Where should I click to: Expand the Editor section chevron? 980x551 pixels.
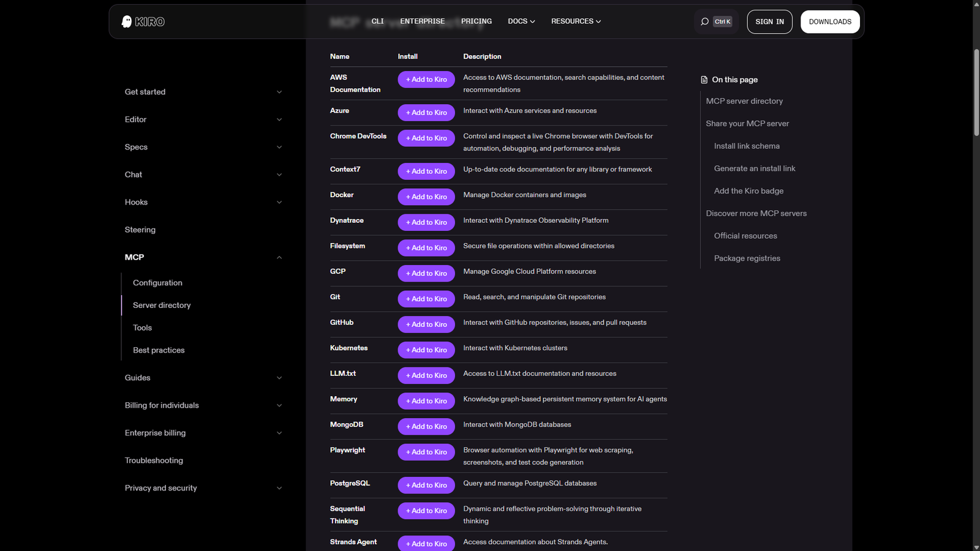(x=279, y=119)
